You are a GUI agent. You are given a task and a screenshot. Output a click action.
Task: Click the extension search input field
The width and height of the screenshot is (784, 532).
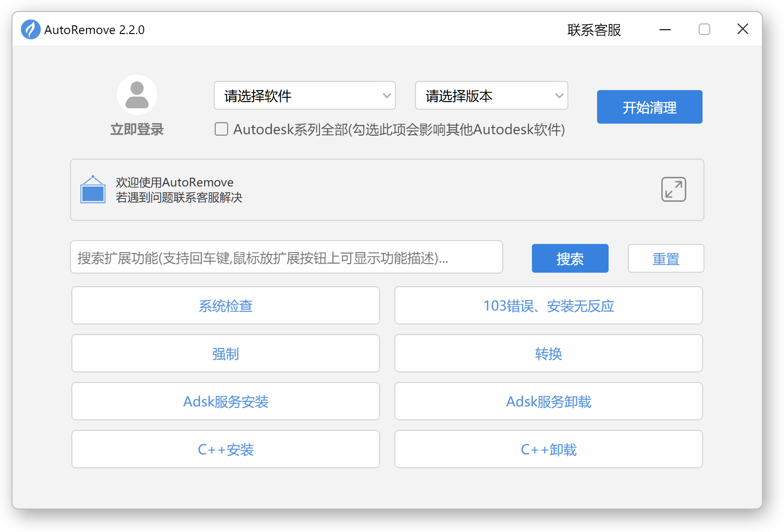(286, 257)
